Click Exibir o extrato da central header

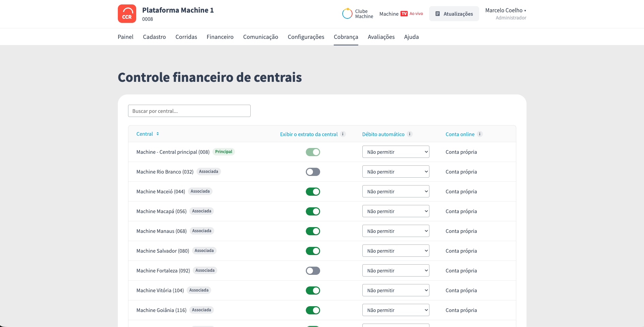click(309, 134)
